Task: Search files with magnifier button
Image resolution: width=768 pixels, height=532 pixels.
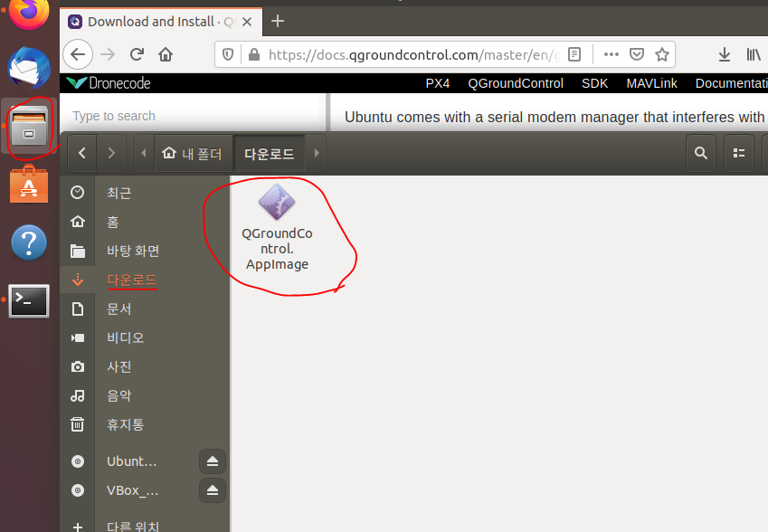Action: point(701,153)
